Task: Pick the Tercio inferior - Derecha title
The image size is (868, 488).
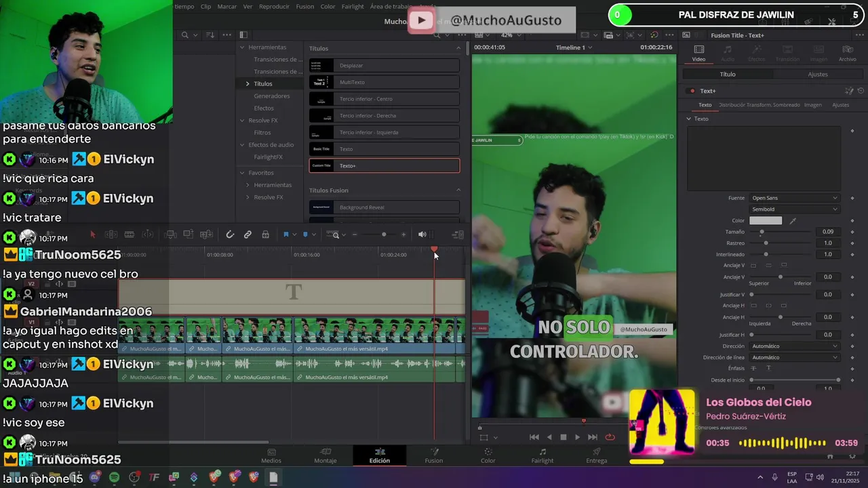Action: click(x=384, y=115)
